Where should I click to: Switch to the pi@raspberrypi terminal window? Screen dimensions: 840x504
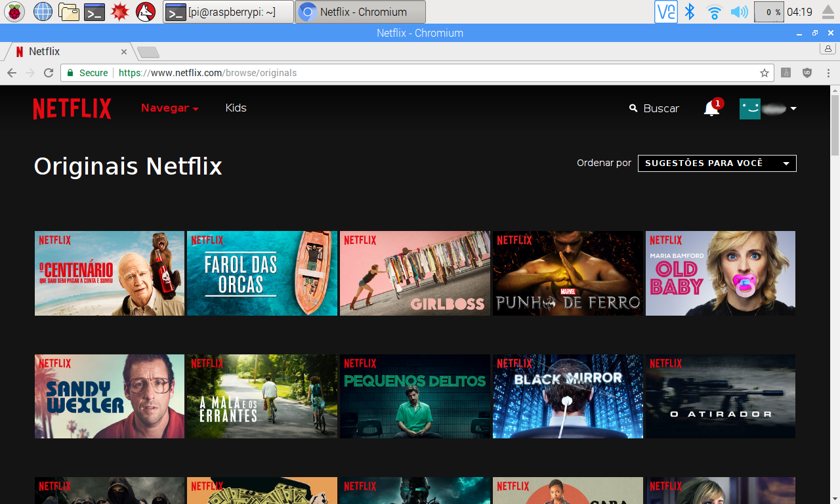(x=228, y=12)
